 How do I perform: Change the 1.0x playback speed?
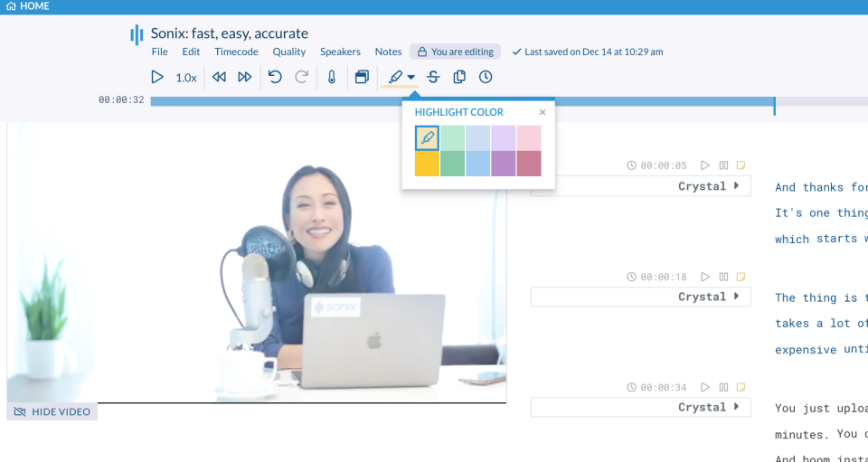pos(186,78)
